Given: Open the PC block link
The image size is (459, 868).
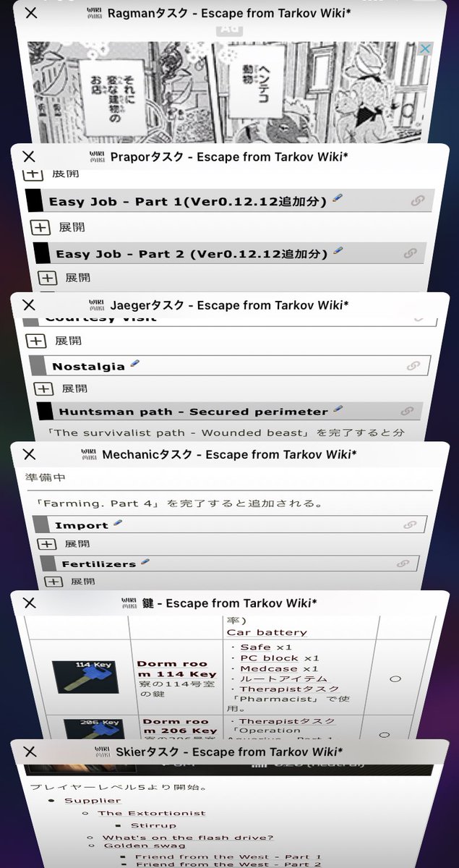Looking at the screenshot, I should [269, 658].
